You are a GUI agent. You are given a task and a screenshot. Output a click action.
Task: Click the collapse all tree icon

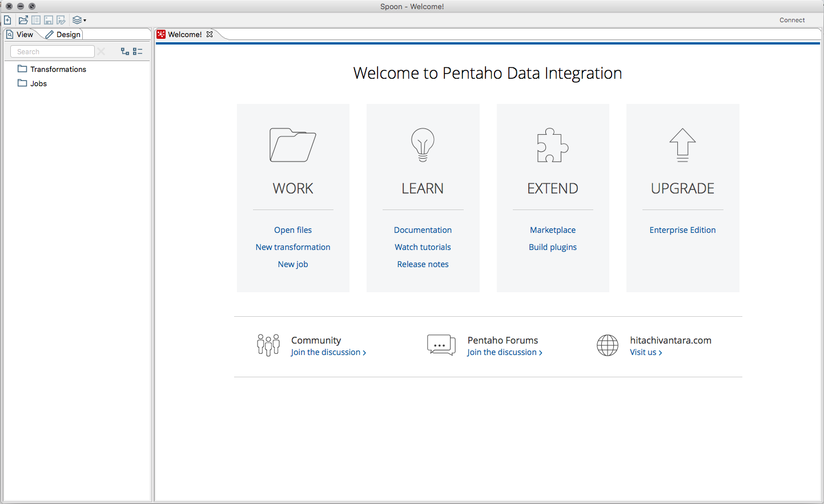point(138,51)
